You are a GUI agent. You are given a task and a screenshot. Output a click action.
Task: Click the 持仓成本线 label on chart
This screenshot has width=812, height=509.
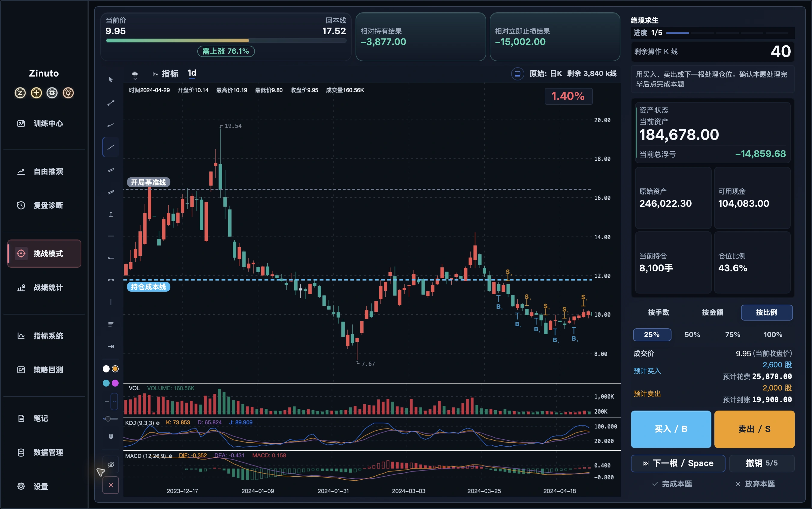148,287
